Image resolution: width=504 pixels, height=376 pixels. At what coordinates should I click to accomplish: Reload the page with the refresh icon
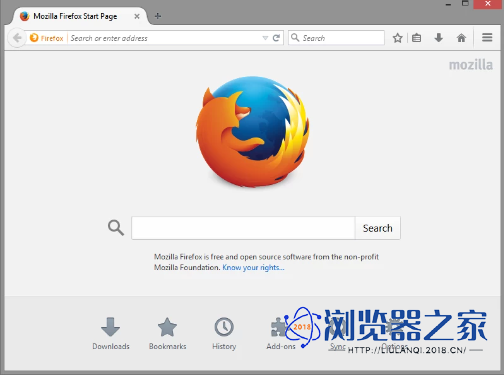pos(276,38)
